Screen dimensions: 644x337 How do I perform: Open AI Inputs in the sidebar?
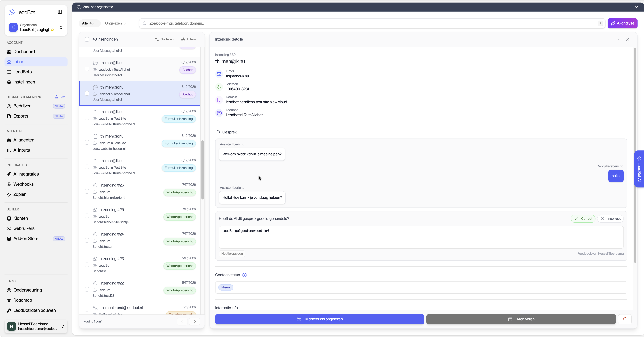pos(36,150)
